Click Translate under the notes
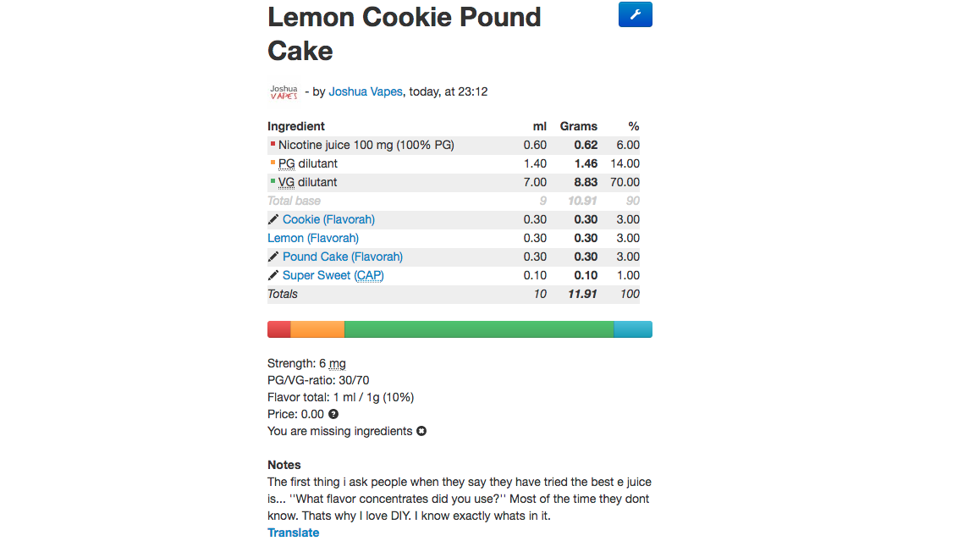The height and width of the screenshot is (541, 980). click(x=294, y=533)
